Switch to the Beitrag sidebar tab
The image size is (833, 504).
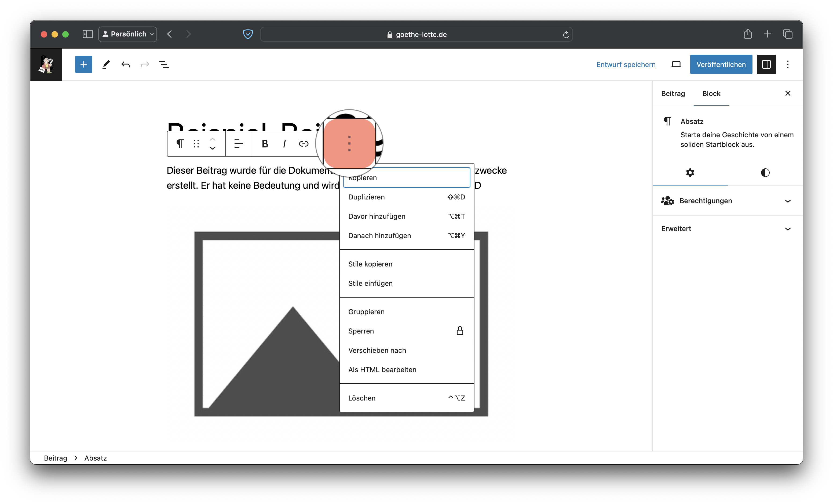(x=673, y=94)
